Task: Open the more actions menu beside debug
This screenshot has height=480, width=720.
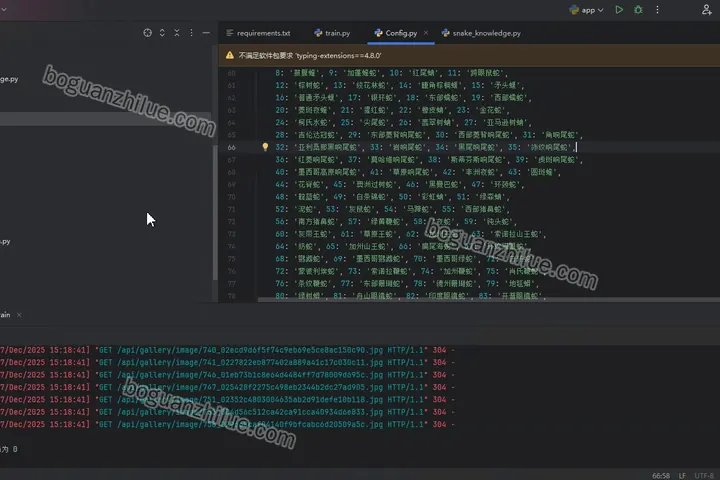Action: [657, 10]
